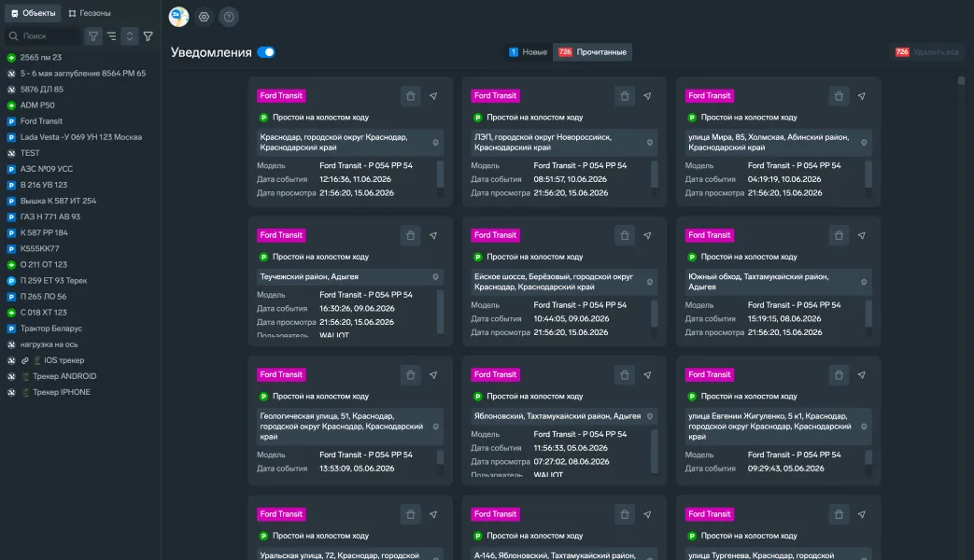
Task: Click the arrow icon on the Теучежский район card
Action: point(433,236)
